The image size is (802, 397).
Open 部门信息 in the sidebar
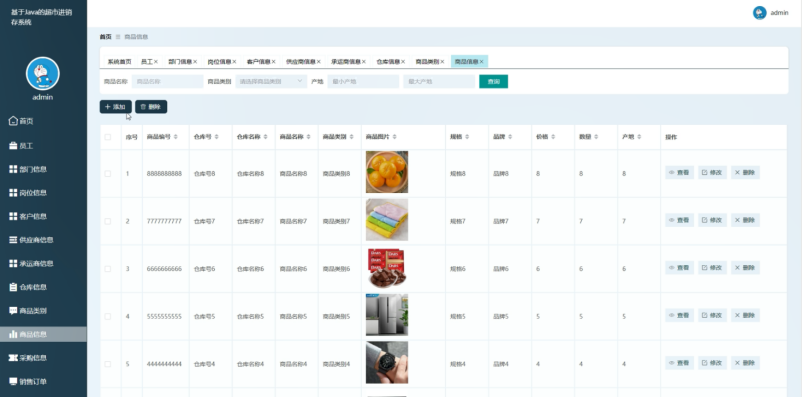[28, 169]
